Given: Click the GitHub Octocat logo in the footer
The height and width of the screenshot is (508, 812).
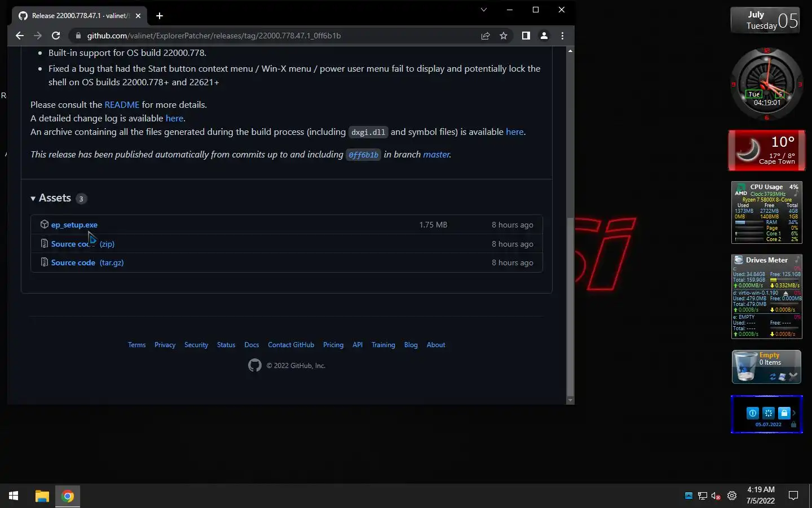Looking at the screenshot, I should click(255, 365).
